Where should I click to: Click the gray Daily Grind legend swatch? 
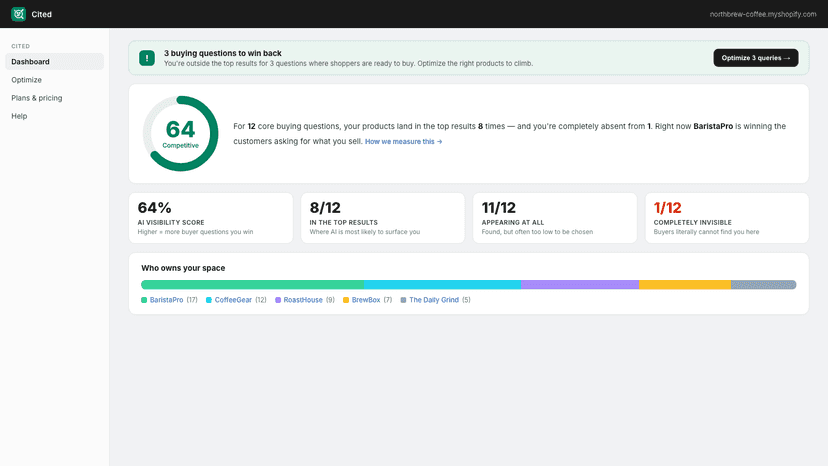pyautogui.click(x=403, y=300)
